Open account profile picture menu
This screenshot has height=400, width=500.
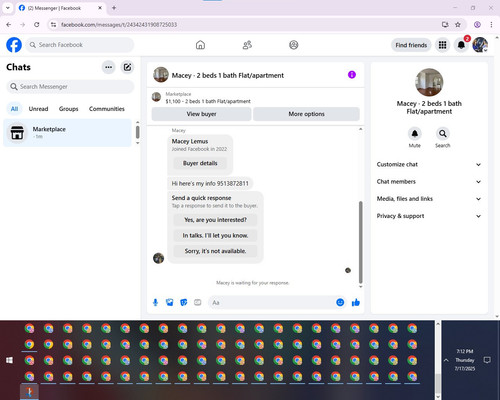click(480, 45)
